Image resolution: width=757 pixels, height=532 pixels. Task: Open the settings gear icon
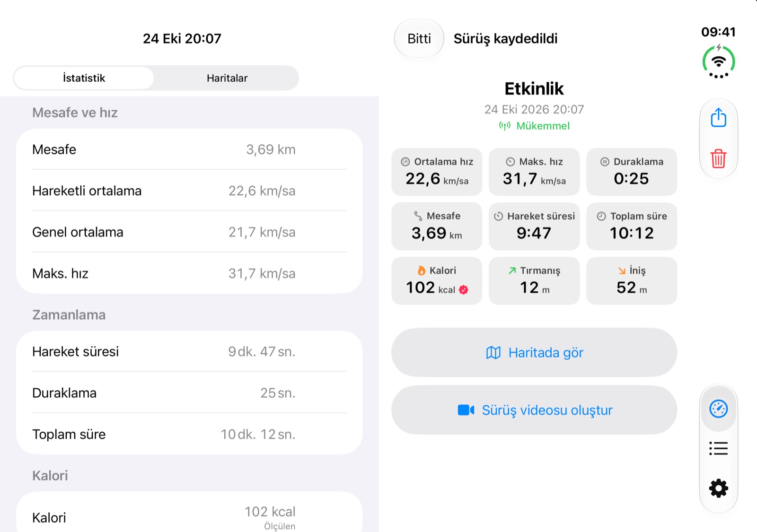tap(718, 488)
